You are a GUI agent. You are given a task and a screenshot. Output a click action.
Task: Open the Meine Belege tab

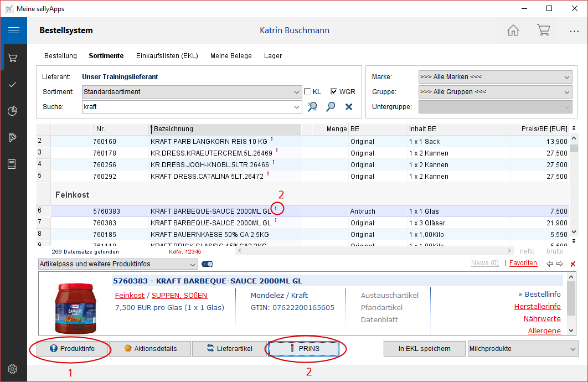click(231, 56)
